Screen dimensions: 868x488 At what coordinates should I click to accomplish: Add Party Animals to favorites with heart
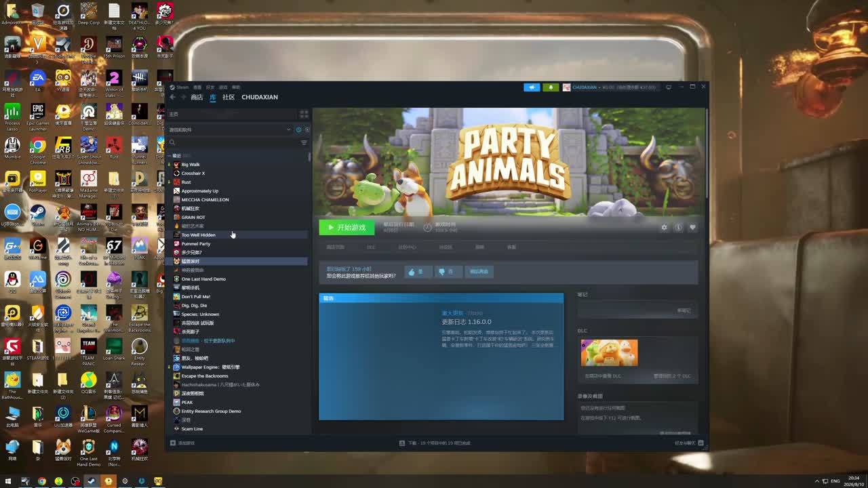692,228
